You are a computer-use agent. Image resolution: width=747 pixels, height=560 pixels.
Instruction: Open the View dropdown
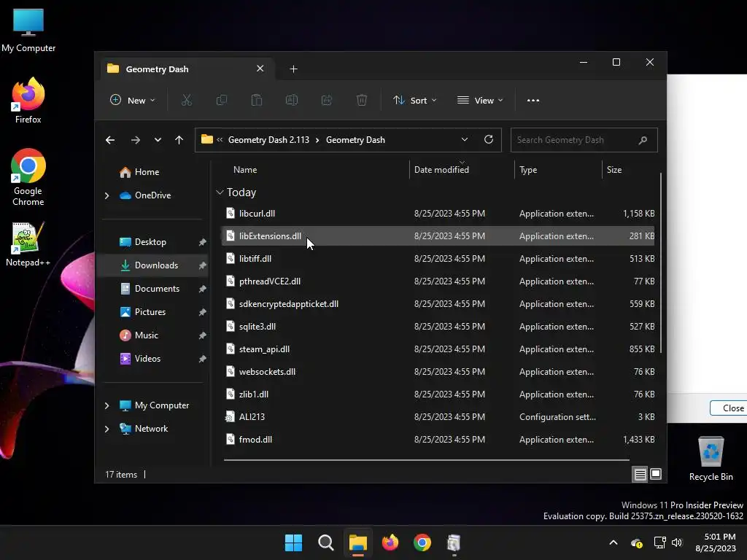480,101
